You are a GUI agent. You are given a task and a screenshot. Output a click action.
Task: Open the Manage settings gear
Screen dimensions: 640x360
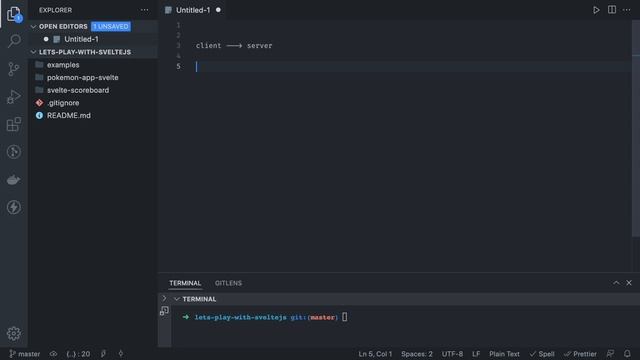pos(14,333)
